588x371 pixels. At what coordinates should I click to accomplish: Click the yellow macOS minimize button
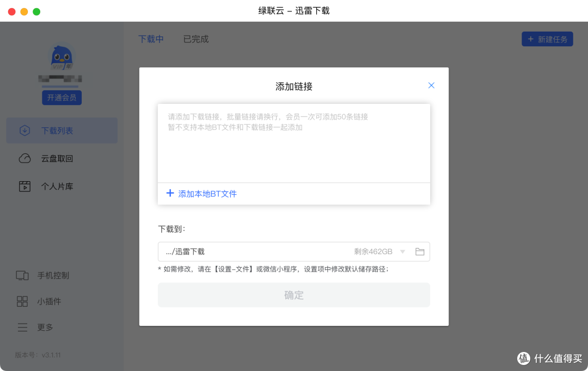coord(24,11)
